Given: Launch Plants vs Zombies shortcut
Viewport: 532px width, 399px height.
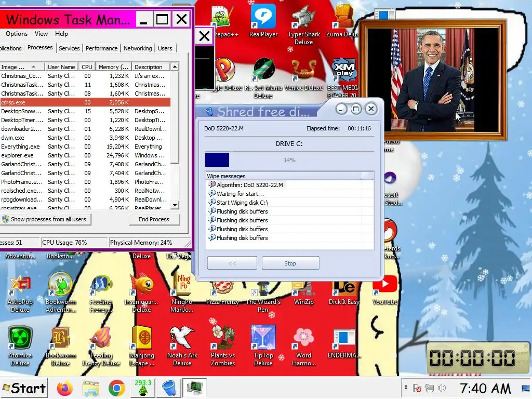Looking at the screenshot, I should pos(222,346).
